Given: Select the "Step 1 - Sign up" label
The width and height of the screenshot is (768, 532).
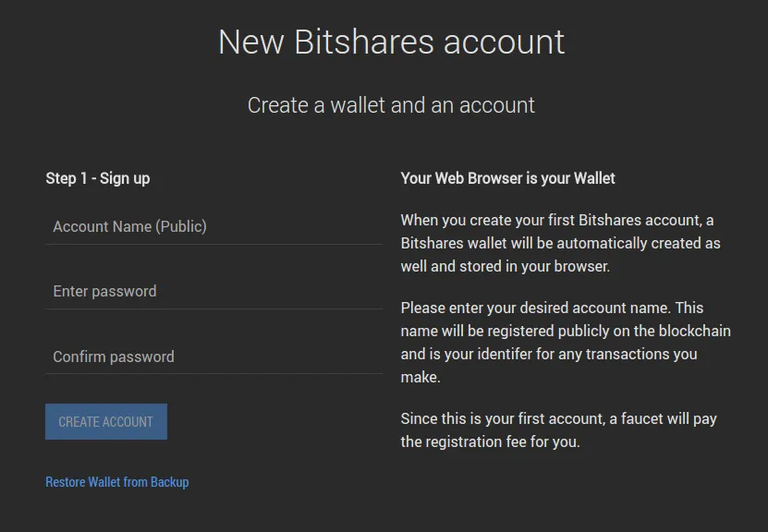Looking at the screenshot, I should pos(98,178).
